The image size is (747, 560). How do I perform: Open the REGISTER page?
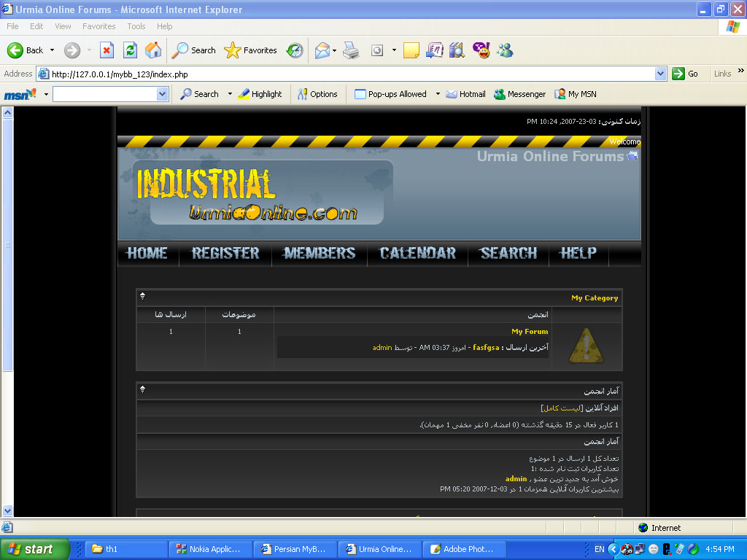[x=225, y=253]
